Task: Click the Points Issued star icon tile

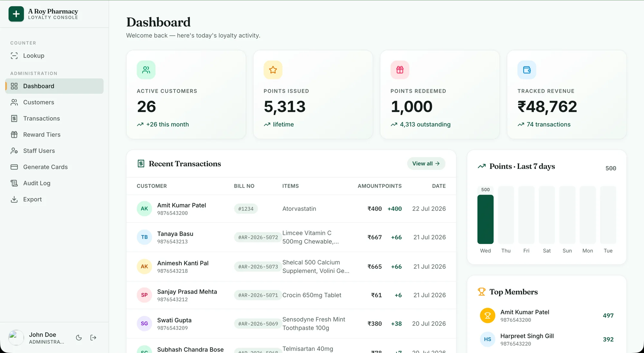Action: click(273, 70)
